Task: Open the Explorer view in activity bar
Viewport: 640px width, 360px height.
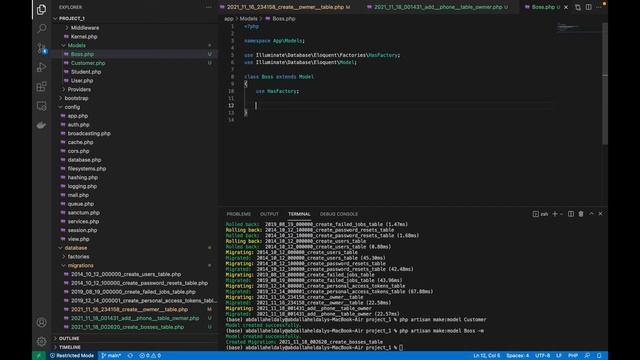Action: click(x=41, y=9)
